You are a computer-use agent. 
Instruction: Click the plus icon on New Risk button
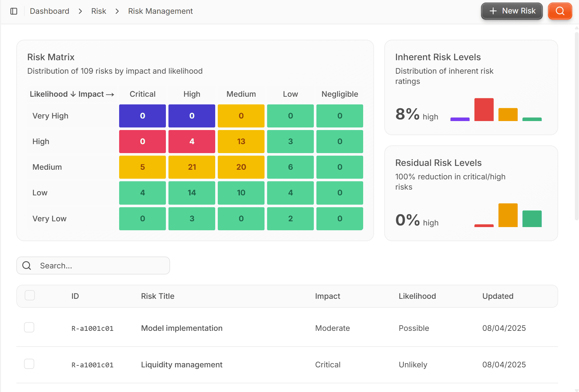(x=493, y=11)
